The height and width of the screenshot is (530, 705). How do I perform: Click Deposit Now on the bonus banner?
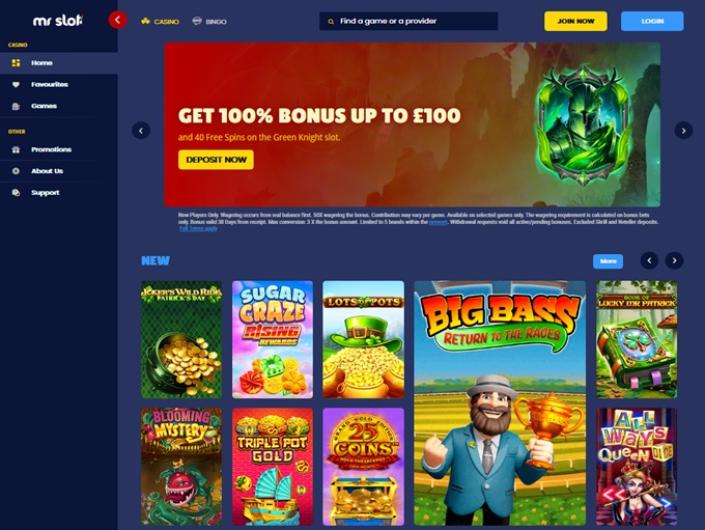[x=216, y=160]
